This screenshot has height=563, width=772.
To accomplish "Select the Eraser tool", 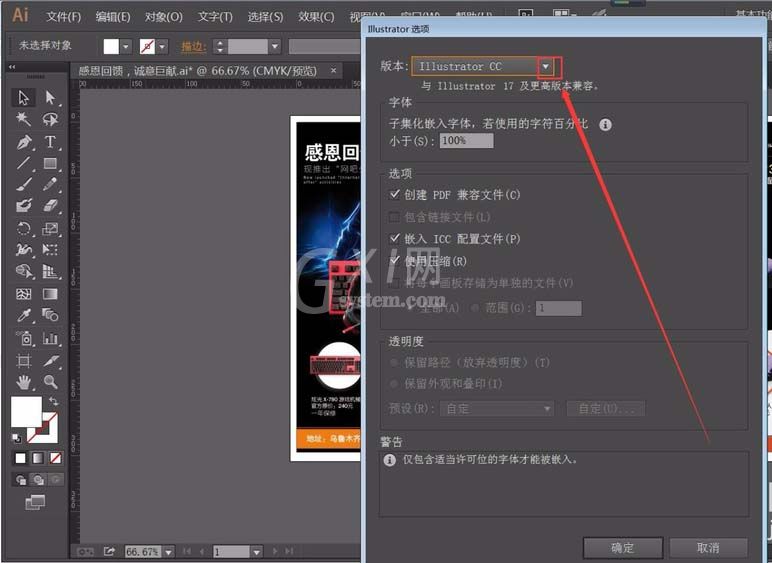I will [x=50, y=205].
